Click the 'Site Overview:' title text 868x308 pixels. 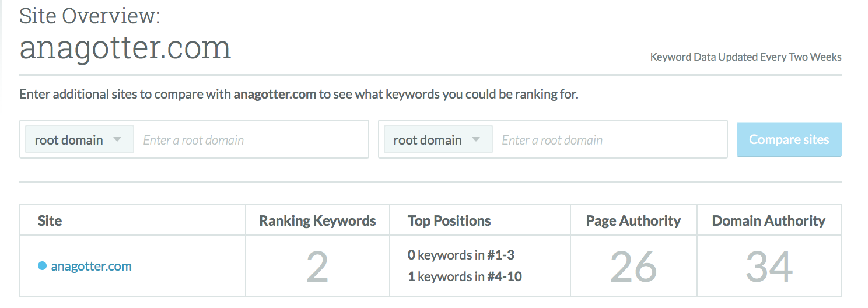coord(89,15)
